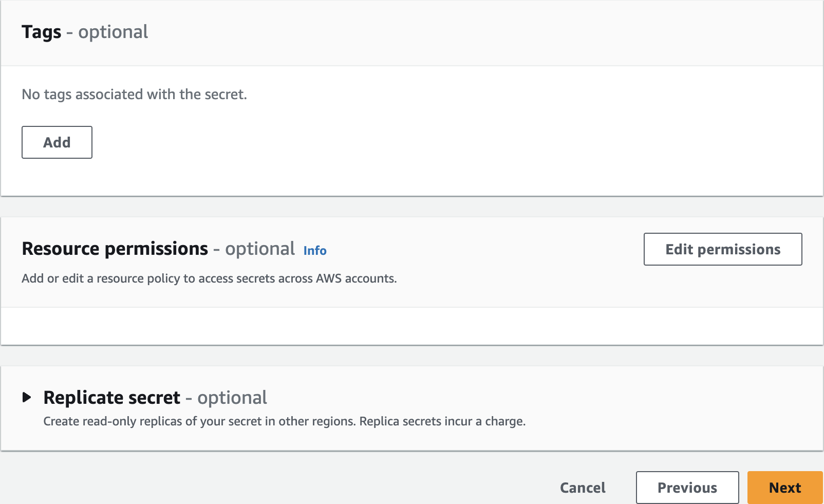
Task: Click the Add tags button
Action: [x=57, y=142]
